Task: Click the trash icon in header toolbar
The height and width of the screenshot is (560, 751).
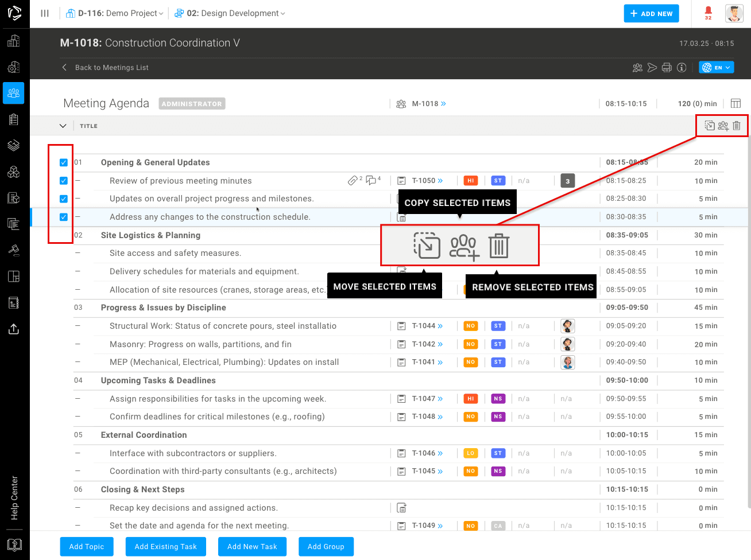Action: click(737, 126)
